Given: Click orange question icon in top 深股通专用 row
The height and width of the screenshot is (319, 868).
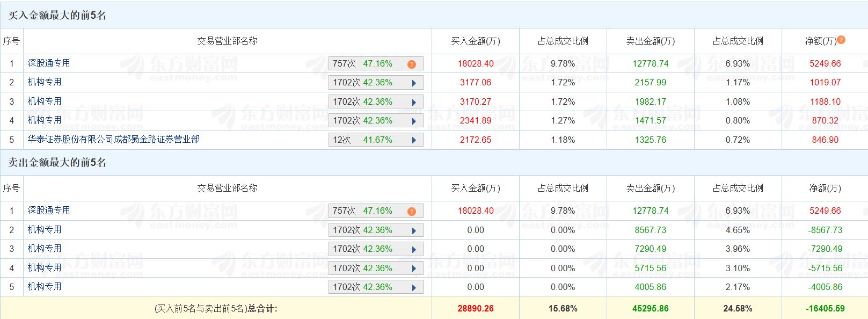Looking at the screenshot, I should tap(412, 64).
